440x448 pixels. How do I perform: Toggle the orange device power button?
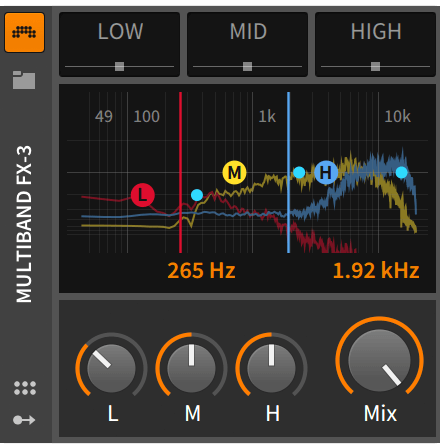click(24, 33)
